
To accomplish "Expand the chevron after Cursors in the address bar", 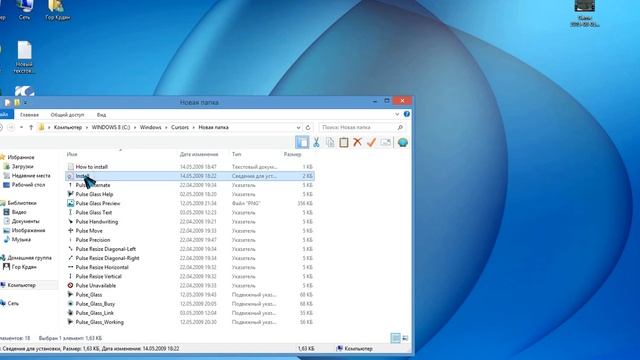I will pyautogui.click(x=193, y=127).
